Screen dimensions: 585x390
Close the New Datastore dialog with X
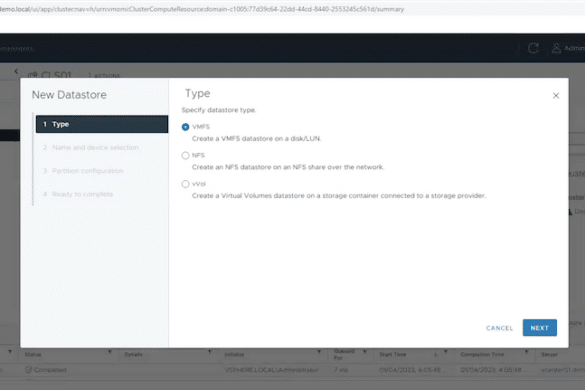tap(556, 96)
